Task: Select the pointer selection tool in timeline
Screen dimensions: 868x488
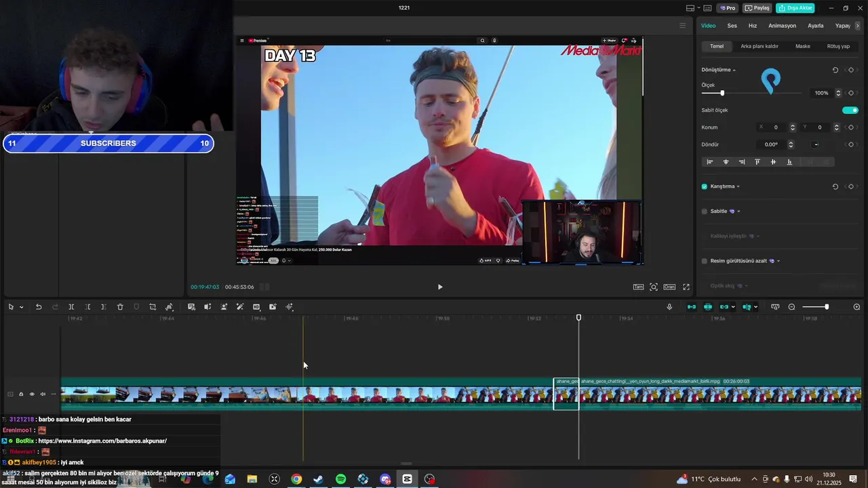Action: click(x=11, y=307)
